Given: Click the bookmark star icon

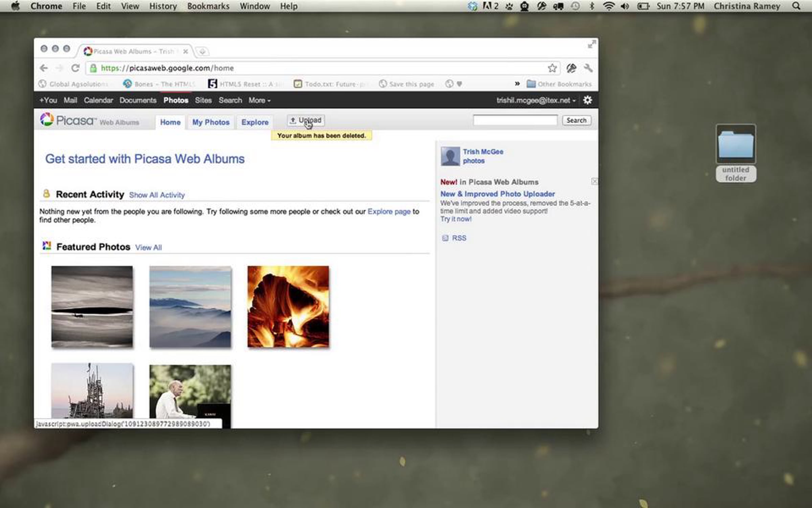Looking at the screenshot, I should pyautogui.click(x=552, y=68).
